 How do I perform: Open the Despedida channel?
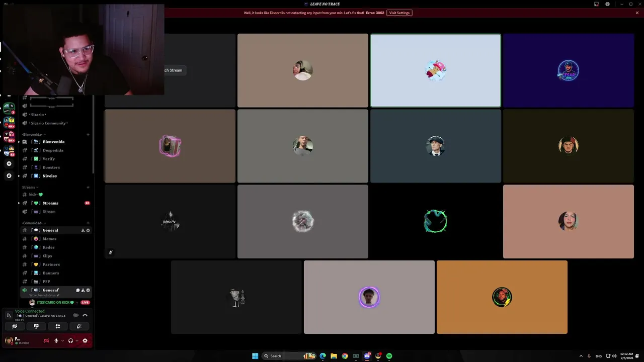click(56, 150)
